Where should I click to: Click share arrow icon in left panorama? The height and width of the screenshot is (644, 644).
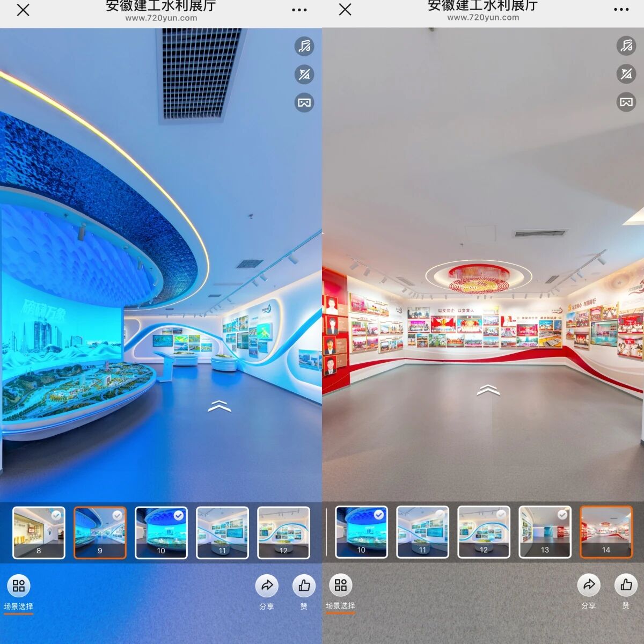click(267, 586)
